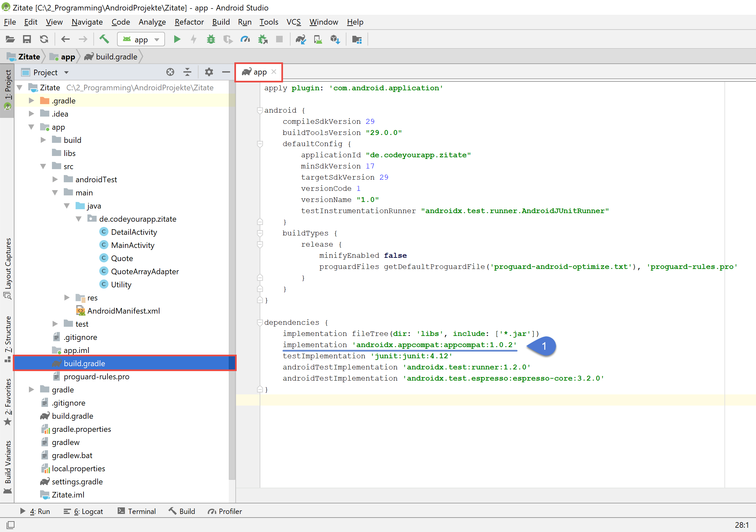Click the Run with Coverage icon
Screen dimensions: 756x532
pos(228,39)
